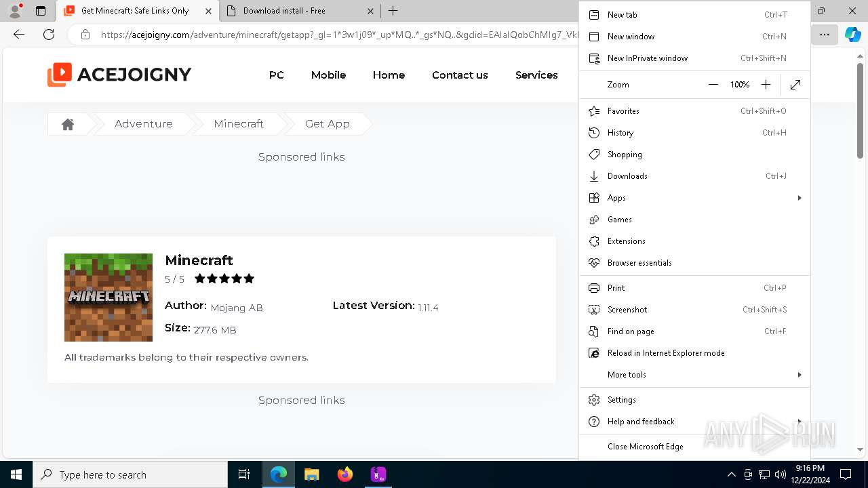Viewport: 868px width, 488px height.
Task: Open File Explorer from the taskbar
Action: tap(312, 474)
